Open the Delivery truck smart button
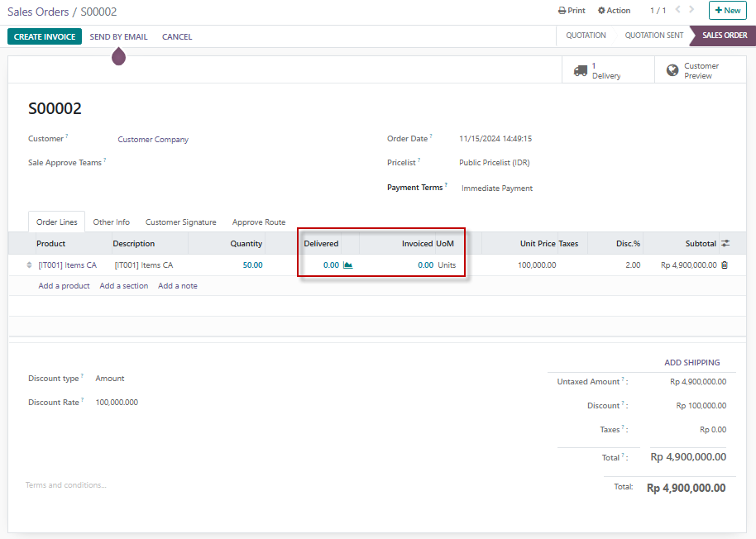 tap(608, 70)
